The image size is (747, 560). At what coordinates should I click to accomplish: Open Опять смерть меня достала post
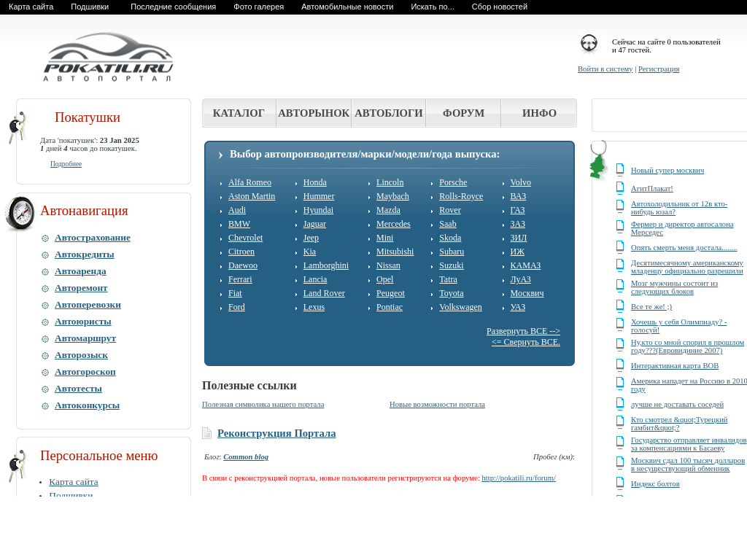tap(684, 248)
